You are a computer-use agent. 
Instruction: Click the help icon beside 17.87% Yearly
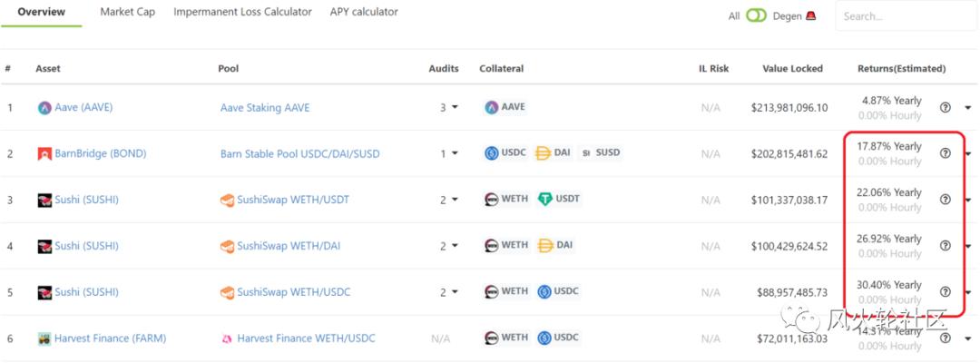pyautogui.click(x=945, y=153)
